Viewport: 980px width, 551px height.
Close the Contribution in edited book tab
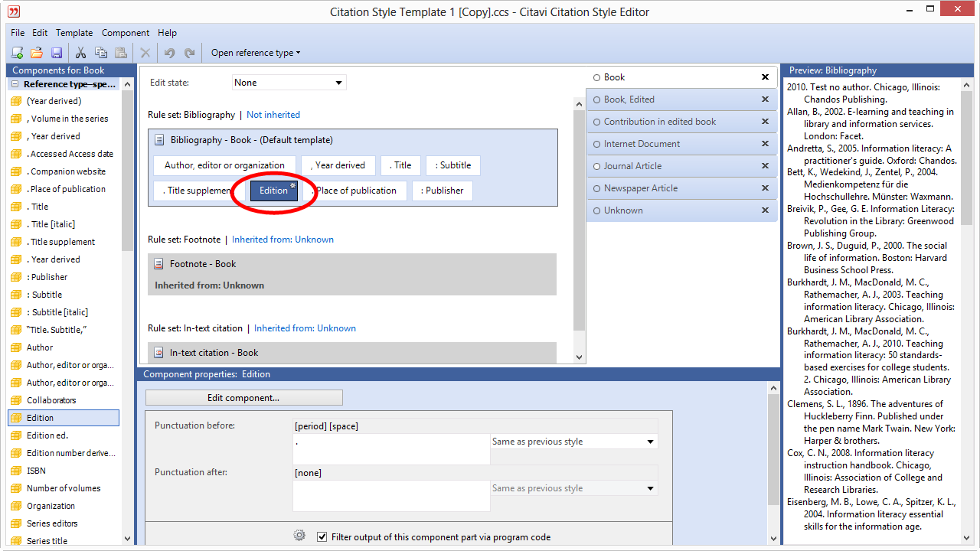pyautogui.click(x=765, y=122)
